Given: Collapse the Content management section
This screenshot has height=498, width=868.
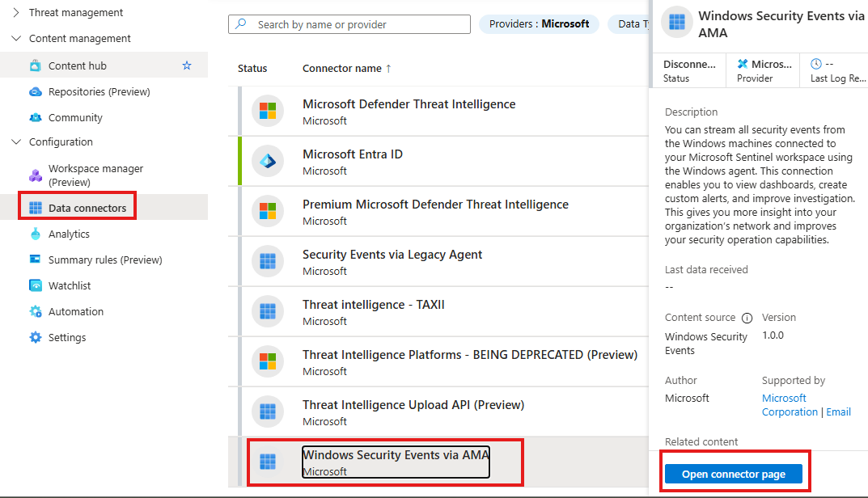Looking at the screenshot, I should click(16, 38).
